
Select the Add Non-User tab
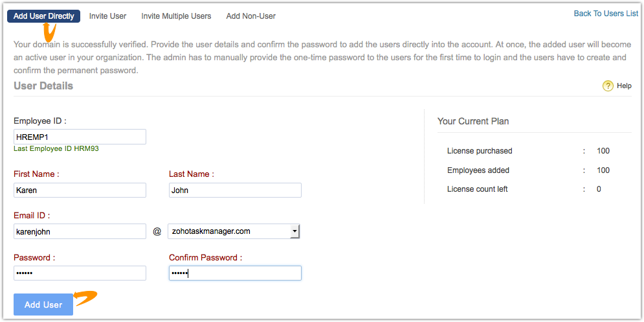coord(250,16)
